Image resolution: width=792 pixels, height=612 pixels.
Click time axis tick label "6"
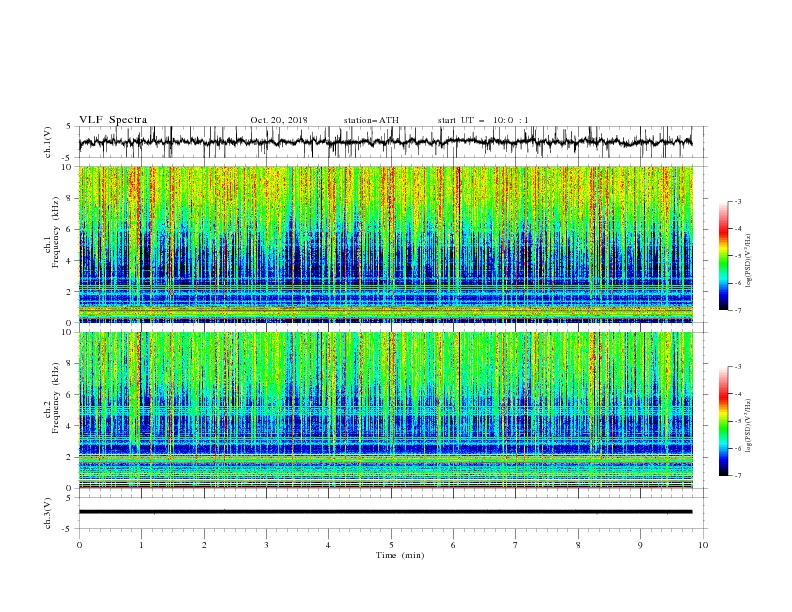pos(453,545)
